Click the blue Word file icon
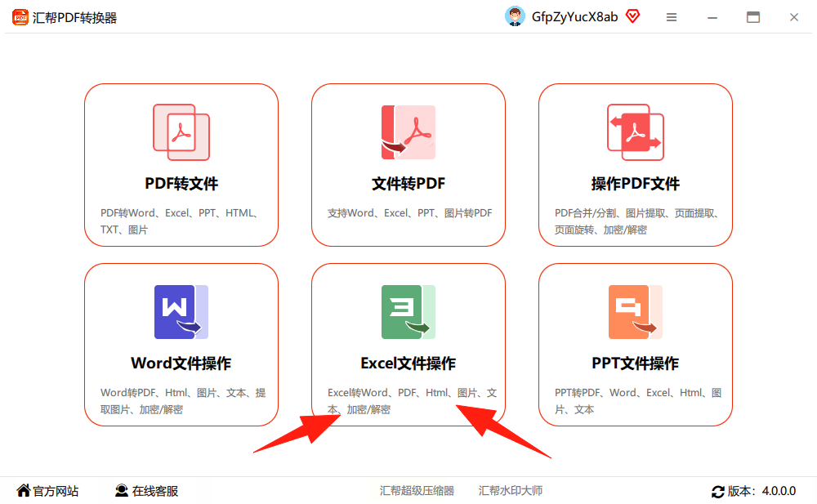The width and height of the screenshot is (817, 504). 181,312
